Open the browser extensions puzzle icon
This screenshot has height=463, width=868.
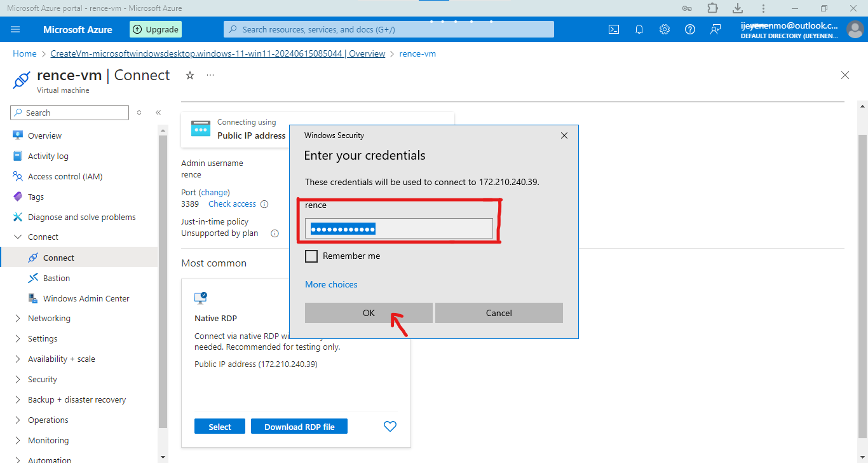(712, 8)
